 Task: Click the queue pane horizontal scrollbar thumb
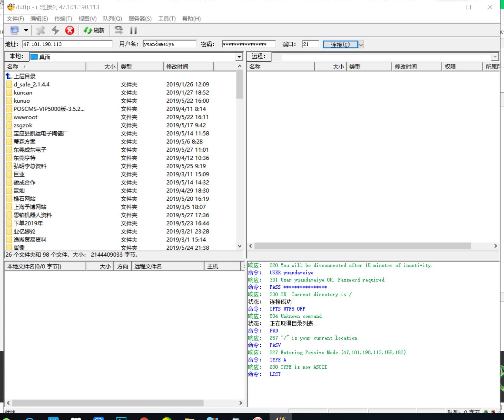(x=108, y=403)
